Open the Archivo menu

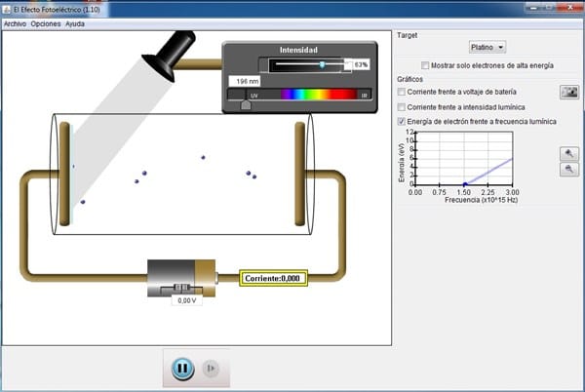[15, 22]
